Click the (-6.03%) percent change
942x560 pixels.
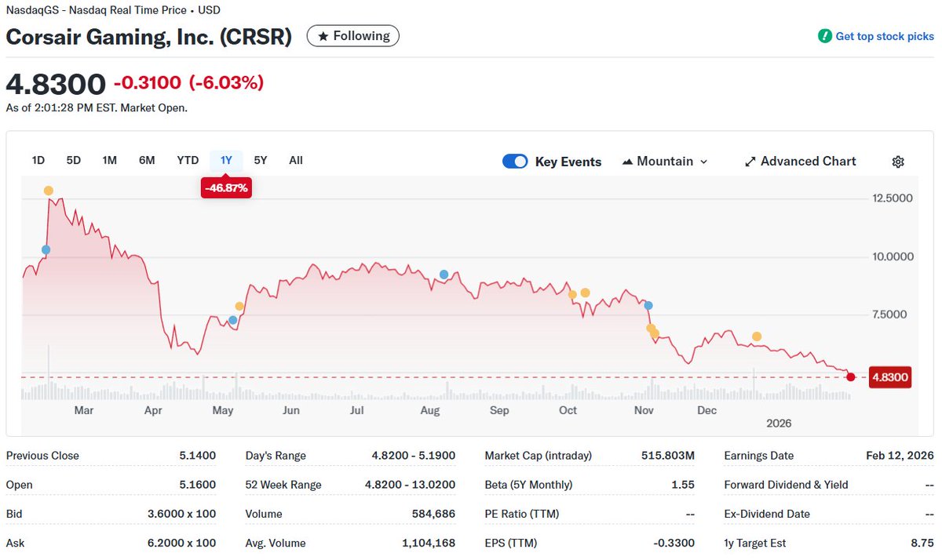click(x=227, y=82)
